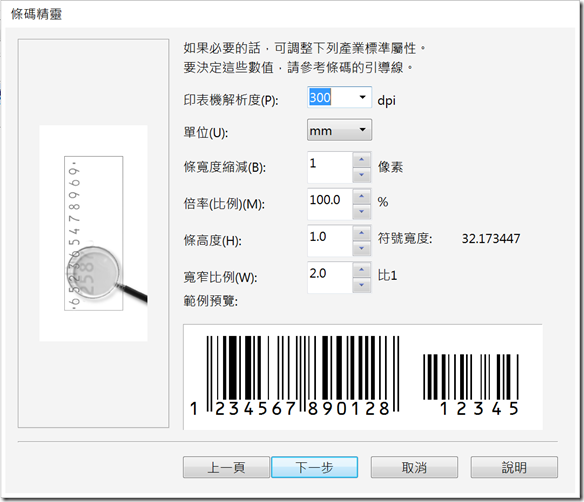584x502 pixels.
Task: Click the 寬窄比例(W) label
Action: [220, 277]
